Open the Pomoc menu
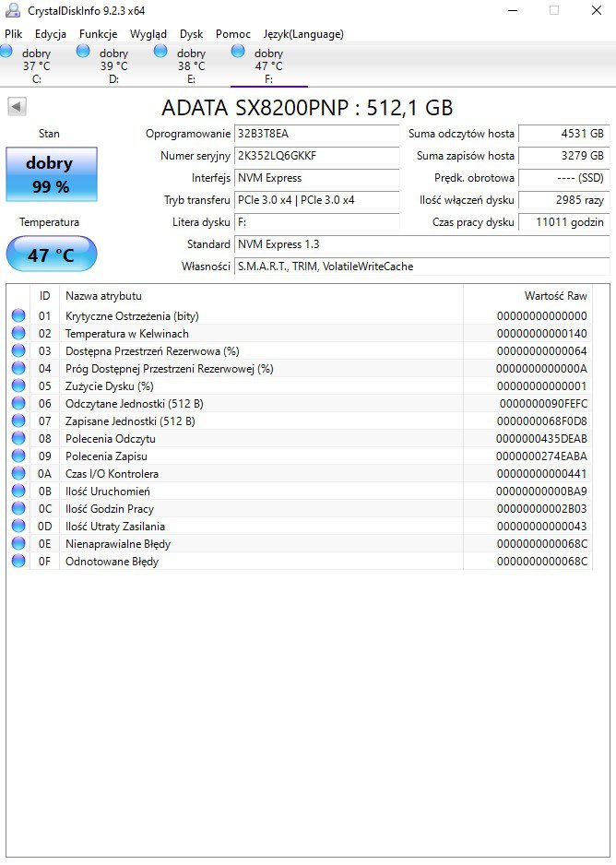 tap(232, 34)
